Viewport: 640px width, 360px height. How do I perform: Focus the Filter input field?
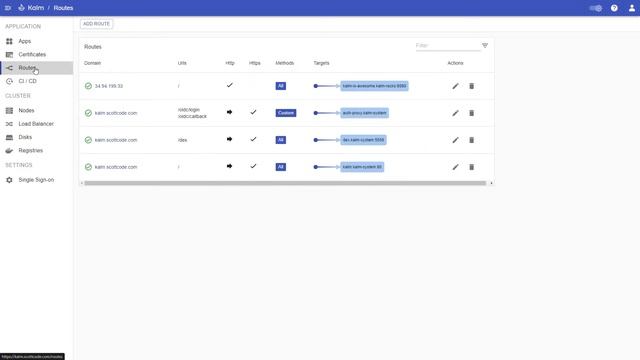click(x=447, y=46)
